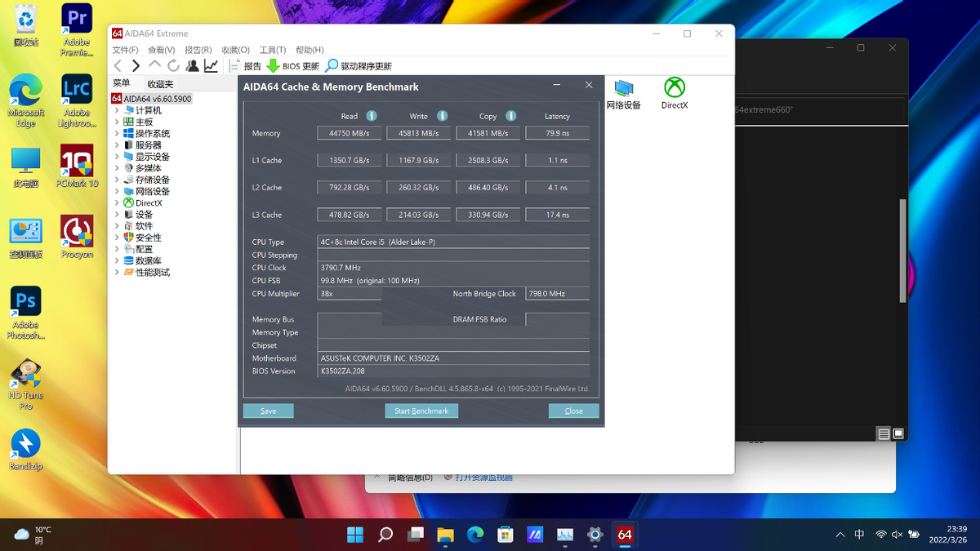
Task: Click the Search icon on taskbar
Action: click(x=385, y=535)
